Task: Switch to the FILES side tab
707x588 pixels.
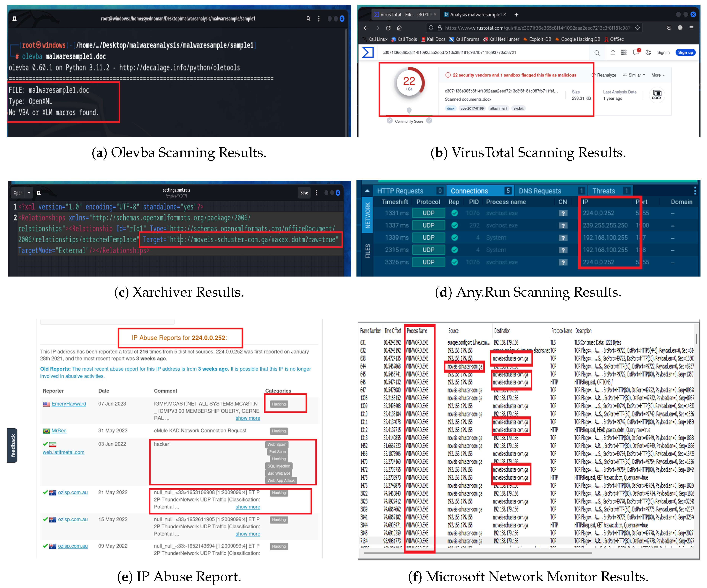Action: 367,251
